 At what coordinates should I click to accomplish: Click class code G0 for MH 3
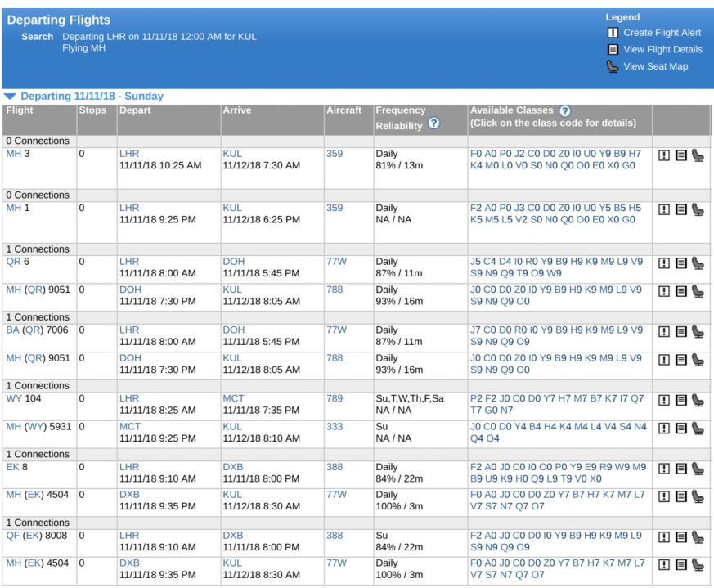click(628, 165)
